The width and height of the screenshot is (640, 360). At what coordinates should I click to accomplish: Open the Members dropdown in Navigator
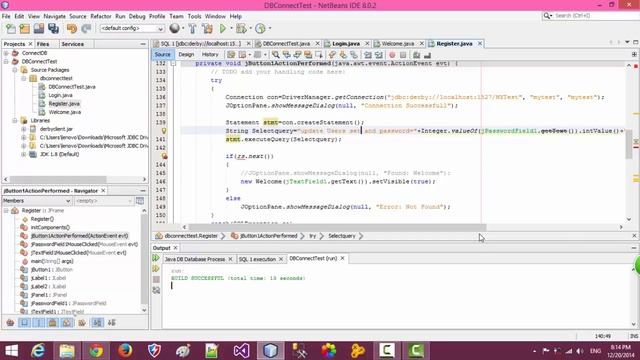tap(37, 201)
